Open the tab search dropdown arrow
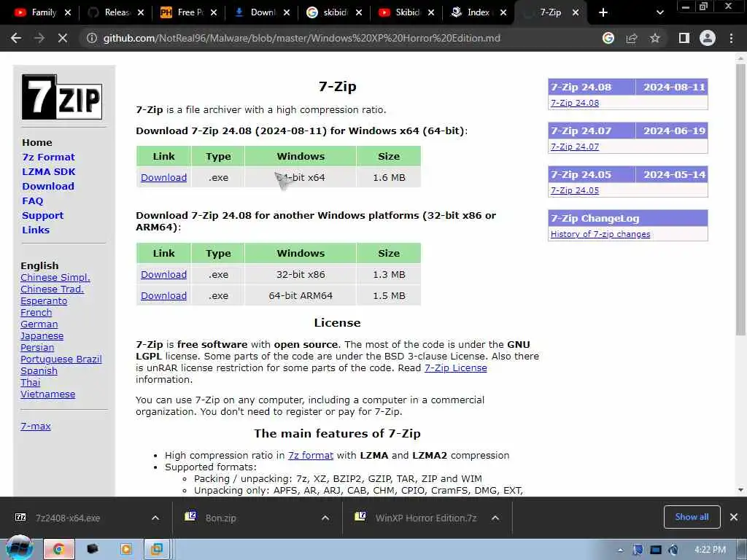Image resolution: width=747 pixels, height=560 pixels. point(659,12)
